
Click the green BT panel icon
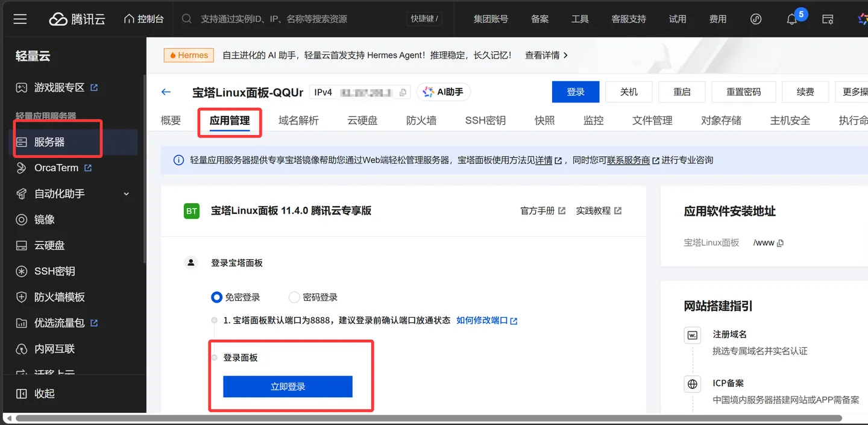(192, 211)
